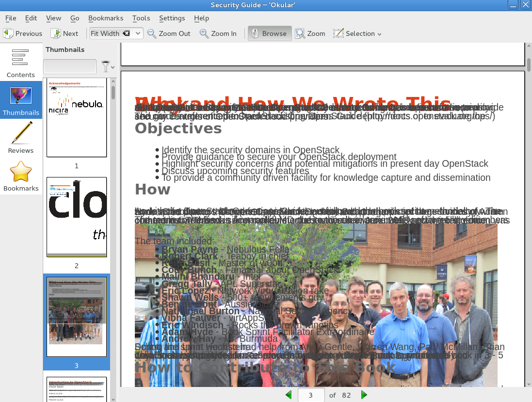Select page 3 thumbnail with group photo
532x402 pixels.
77,317
